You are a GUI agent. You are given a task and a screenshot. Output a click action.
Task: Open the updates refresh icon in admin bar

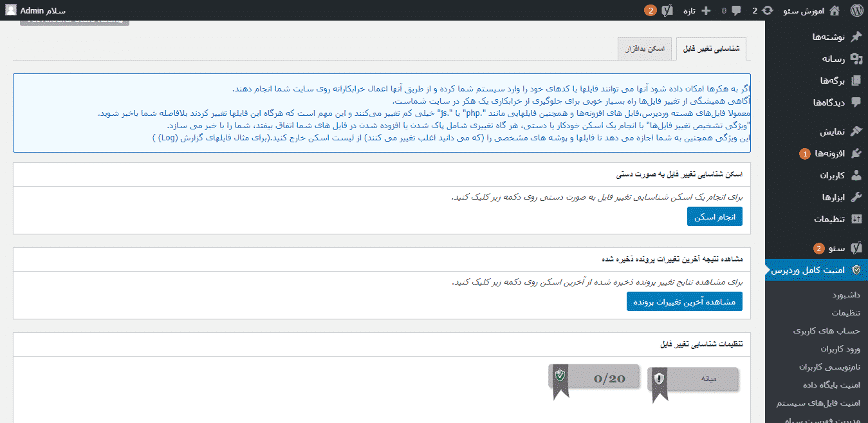click(x=768, y=10)
